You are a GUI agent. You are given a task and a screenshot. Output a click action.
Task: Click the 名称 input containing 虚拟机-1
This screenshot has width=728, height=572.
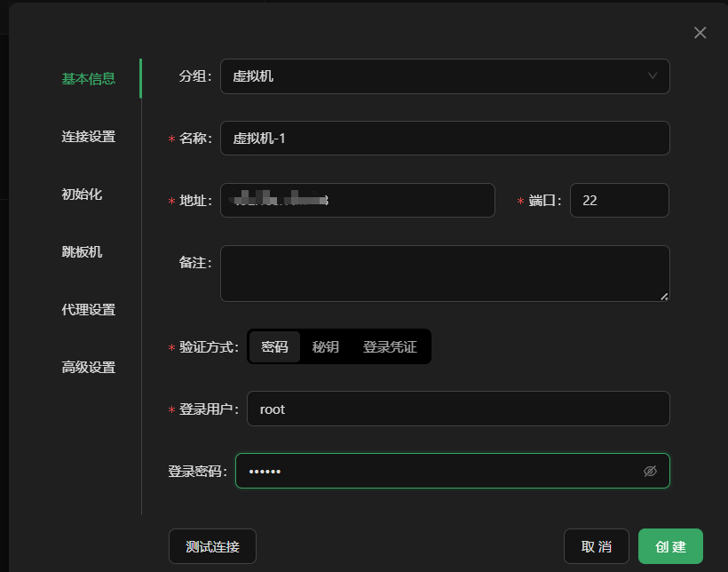(x=444, y=138)
